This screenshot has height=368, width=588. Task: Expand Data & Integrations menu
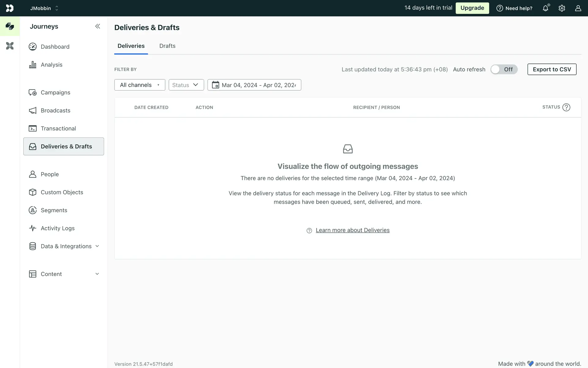tap(66, 246)
